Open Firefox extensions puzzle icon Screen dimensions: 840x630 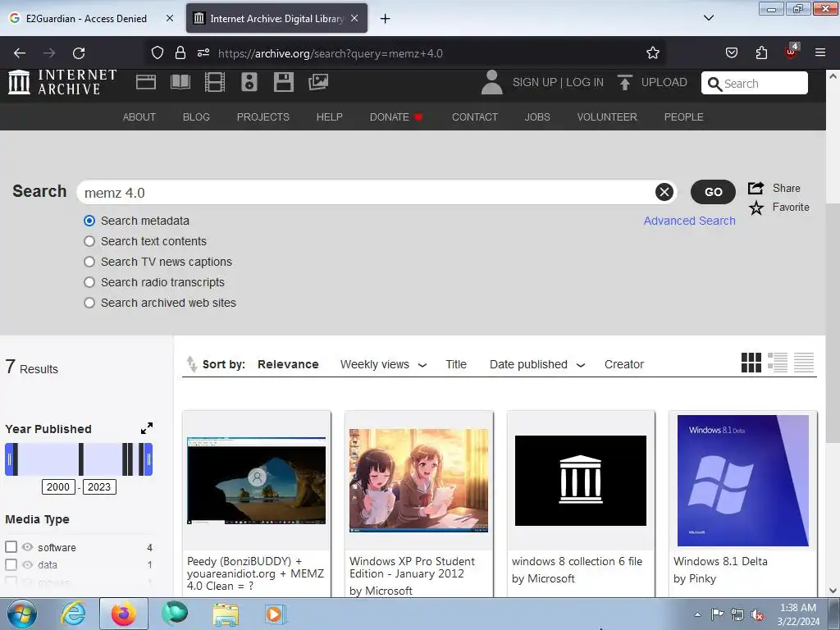click(761, 53)
